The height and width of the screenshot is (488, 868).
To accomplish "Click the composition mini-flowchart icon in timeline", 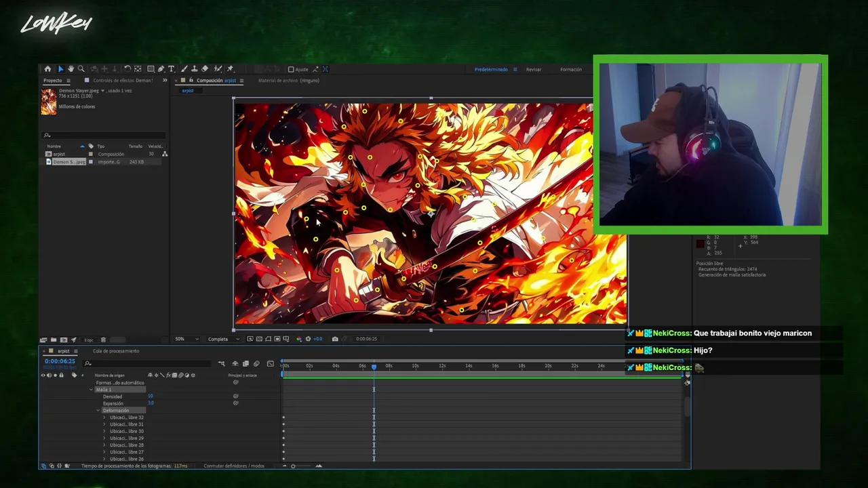I will click(222, 364).
